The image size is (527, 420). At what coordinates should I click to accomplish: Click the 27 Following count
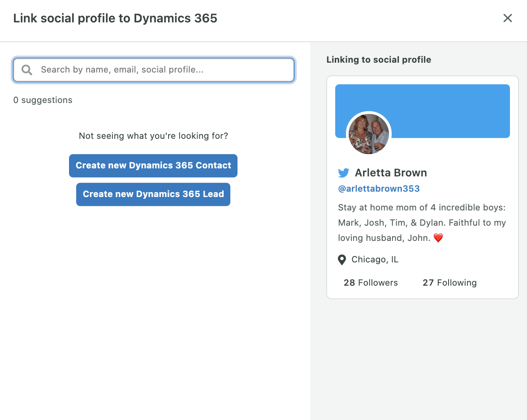click(450, 283)
